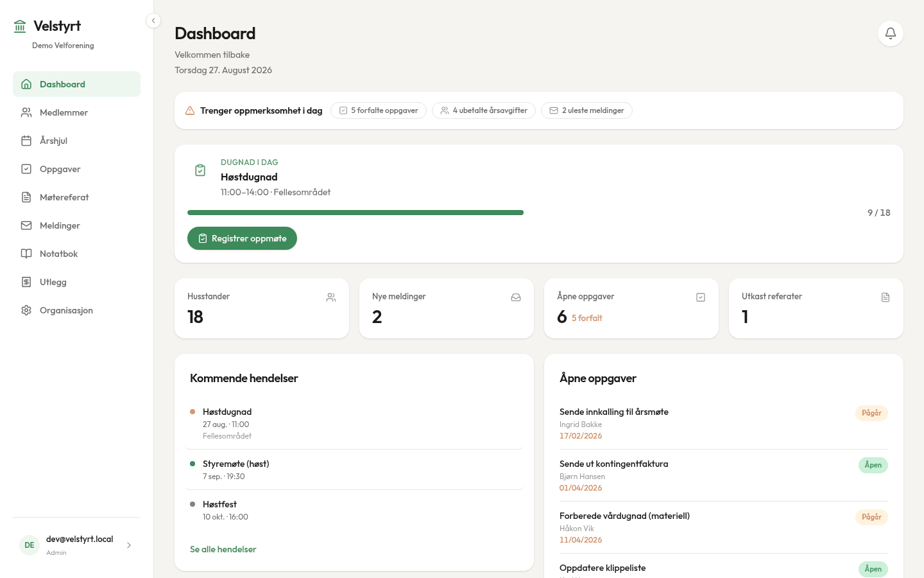The image size is (924, 578).
Task: Click Åpen badge on Oppdatere klippeliste task
Action: point(873,569)
